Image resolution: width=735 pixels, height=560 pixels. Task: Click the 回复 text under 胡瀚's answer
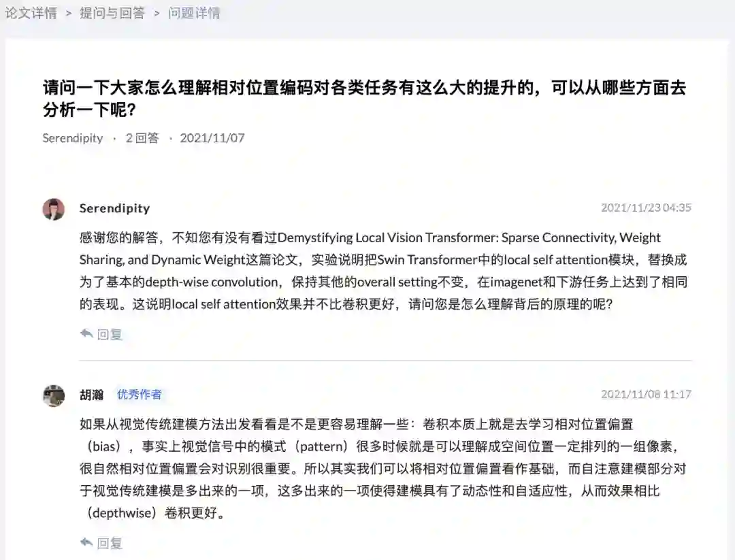110,543
